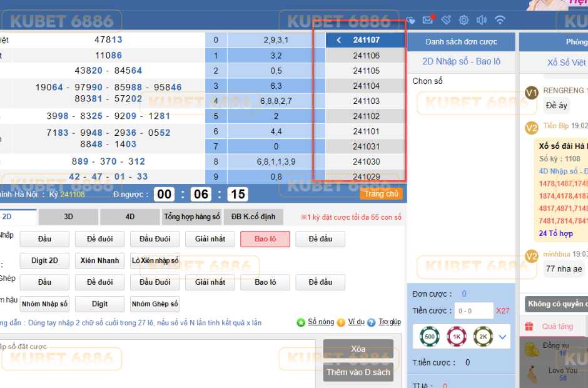Select period 241104 in the list

coord(366,86)
